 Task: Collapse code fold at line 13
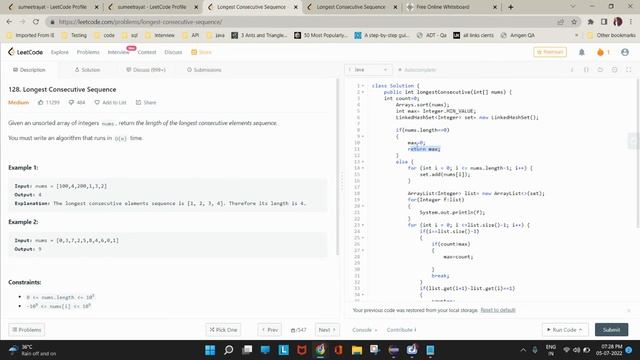pos(363,162)
